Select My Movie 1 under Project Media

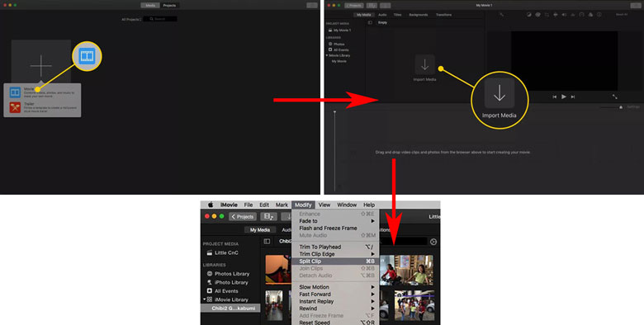[x=339, y=31]
